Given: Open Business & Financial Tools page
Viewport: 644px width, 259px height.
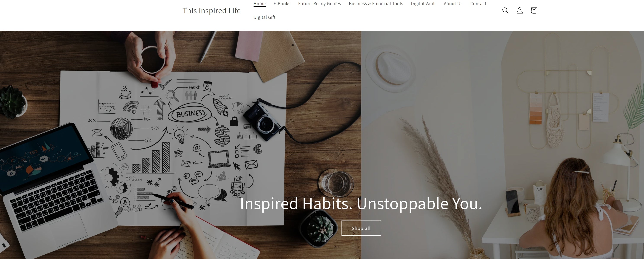Looking at the screenshot, I should click(376, 3).
